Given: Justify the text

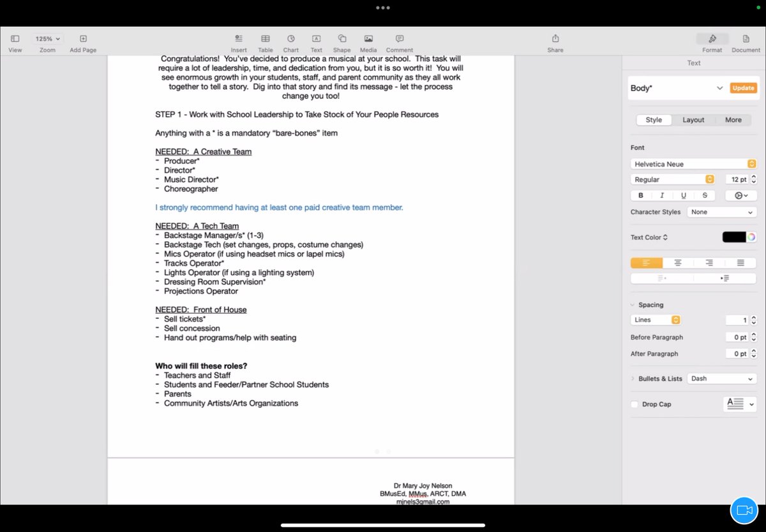Looking at the screenshot, I should [740, 263].
